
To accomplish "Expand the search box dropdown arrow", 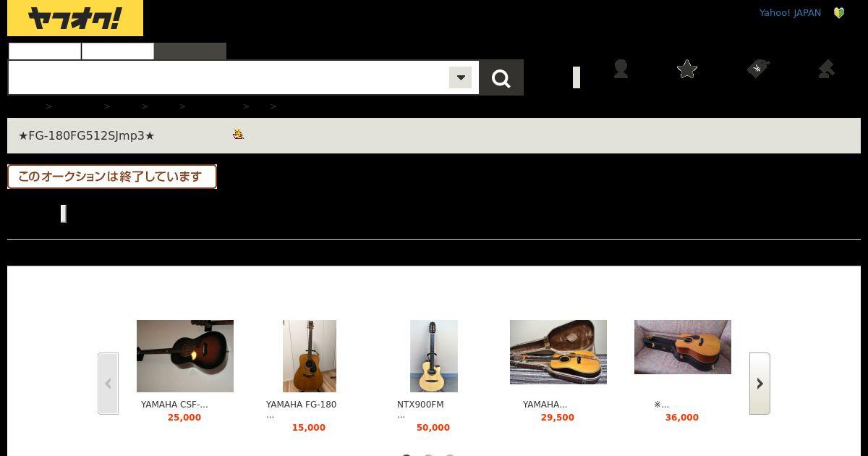I will pos(461,77).
